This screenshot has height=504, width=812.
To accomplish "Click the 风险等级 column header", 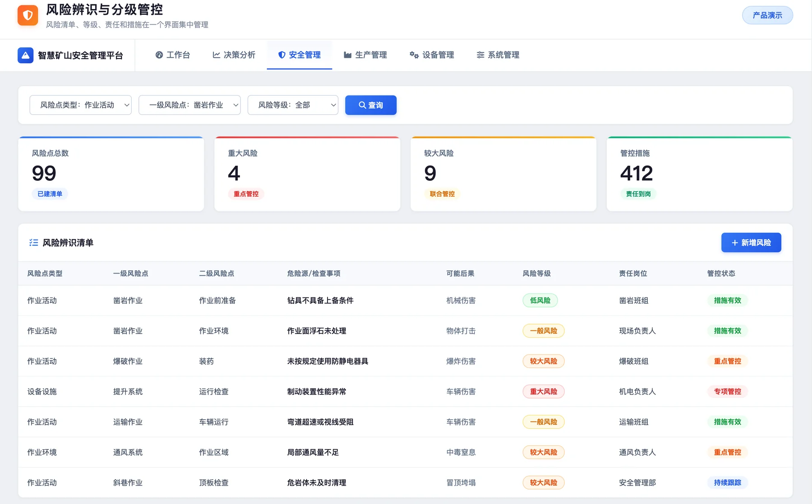I will pos(537,274).
